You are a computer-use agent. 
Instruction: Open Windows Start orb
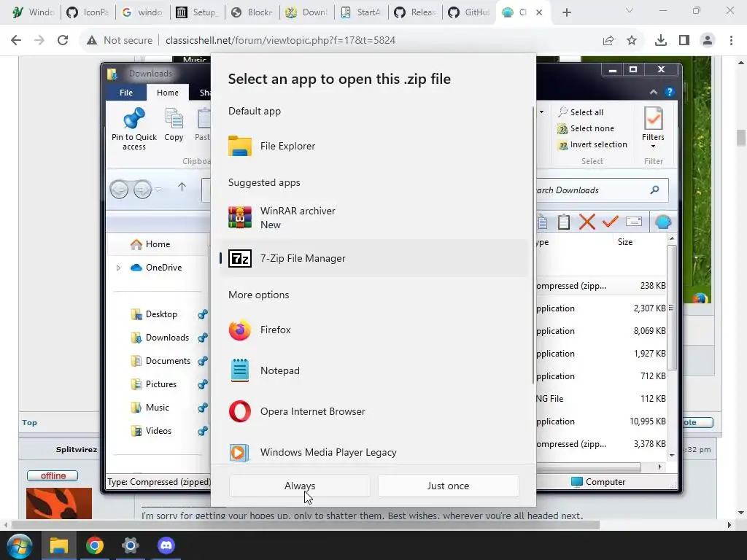click(x=20, y=545)
